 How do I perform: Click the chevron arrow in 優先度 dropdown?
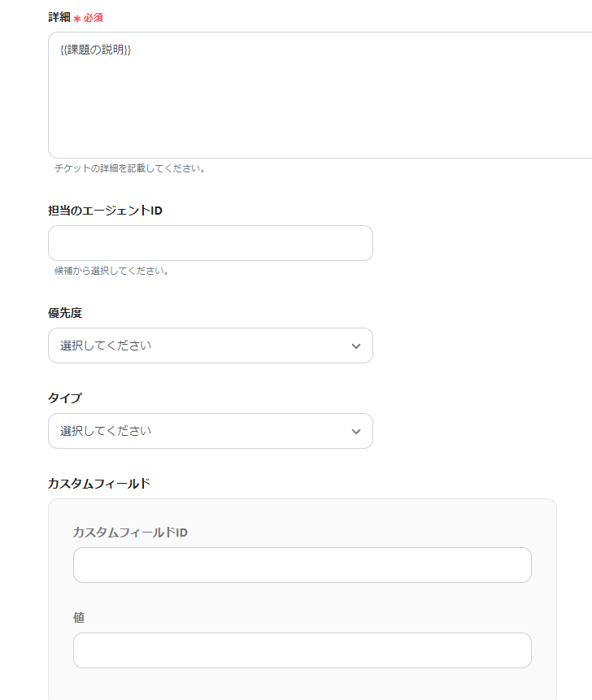click(x=355, y=346)
